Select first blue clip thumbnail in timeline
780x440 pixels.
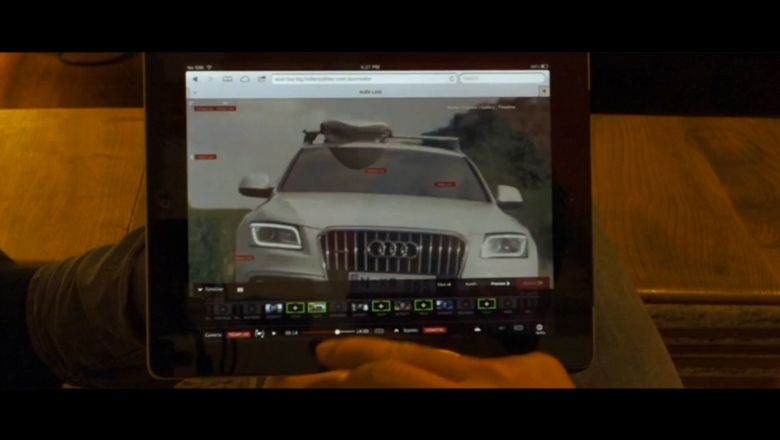click(x=274, y=308)
